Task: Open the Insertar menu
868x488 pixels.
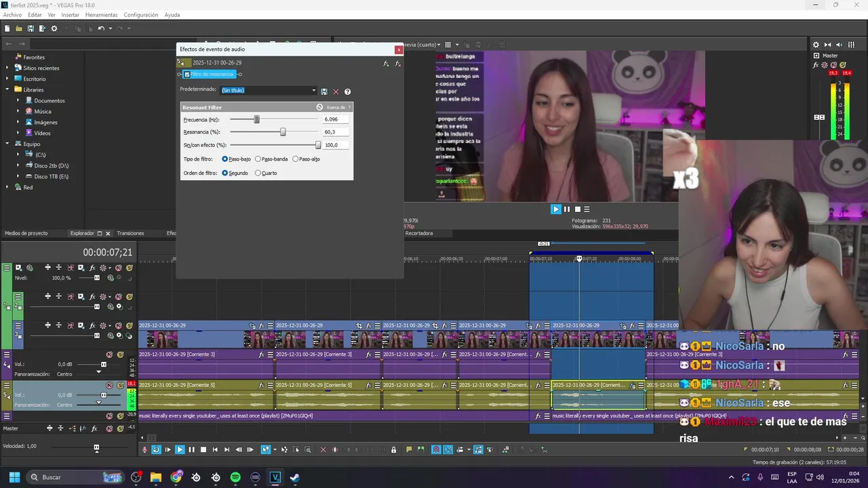Action: click(71, 15)
